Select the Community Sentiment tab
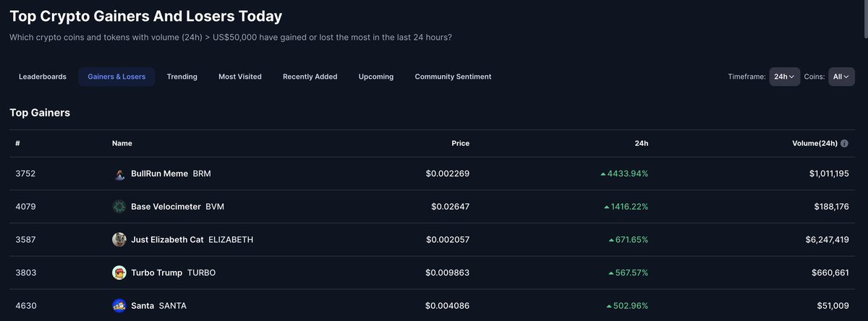The image size is (868, 321). (453, 77)
